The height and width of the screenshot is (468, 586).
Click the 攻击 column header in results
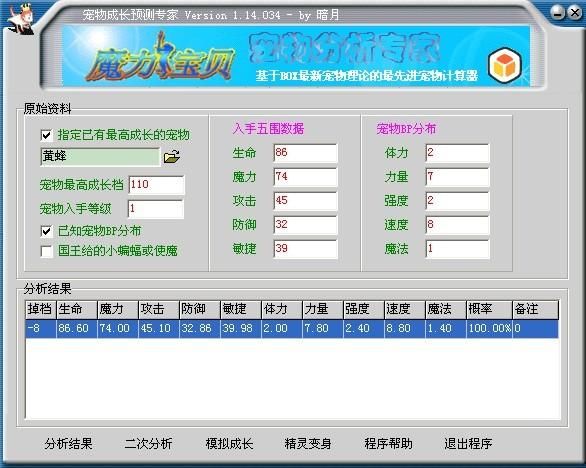[x=159, y=310]
